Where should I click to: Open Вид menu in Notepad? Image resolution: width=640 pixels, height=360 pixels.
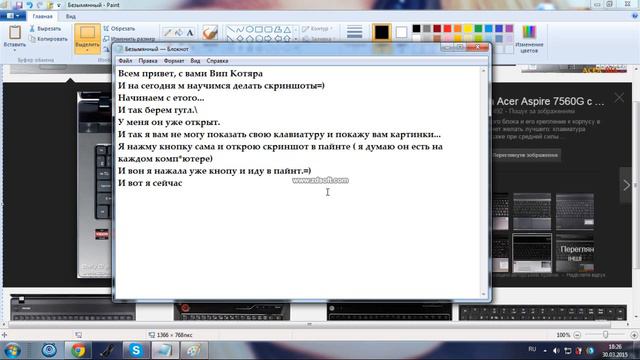195,61
